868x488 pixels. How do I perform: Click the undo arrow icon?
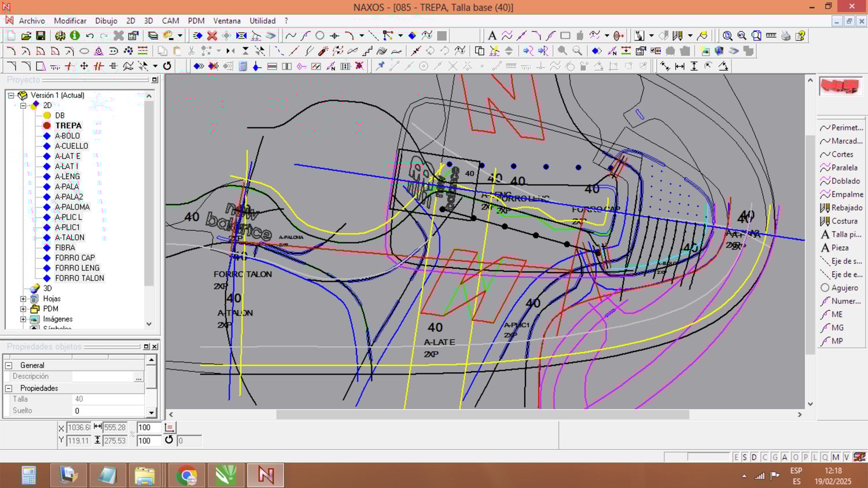(90, 36)
